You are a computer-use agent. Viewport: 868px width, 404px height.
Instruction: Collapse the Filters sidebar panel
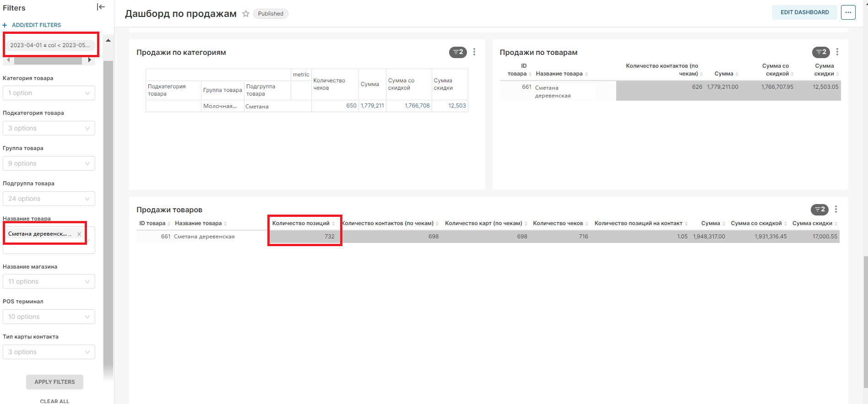click(101, 7)
